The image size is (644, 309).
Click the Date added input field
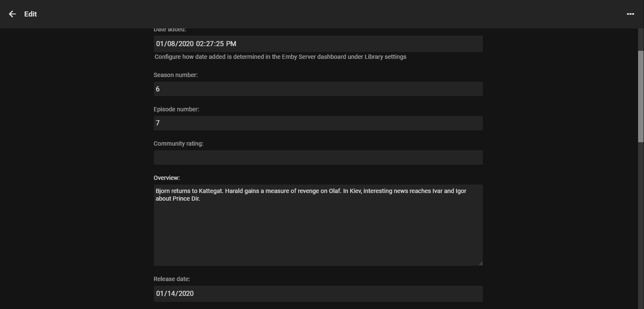[318, 44]
